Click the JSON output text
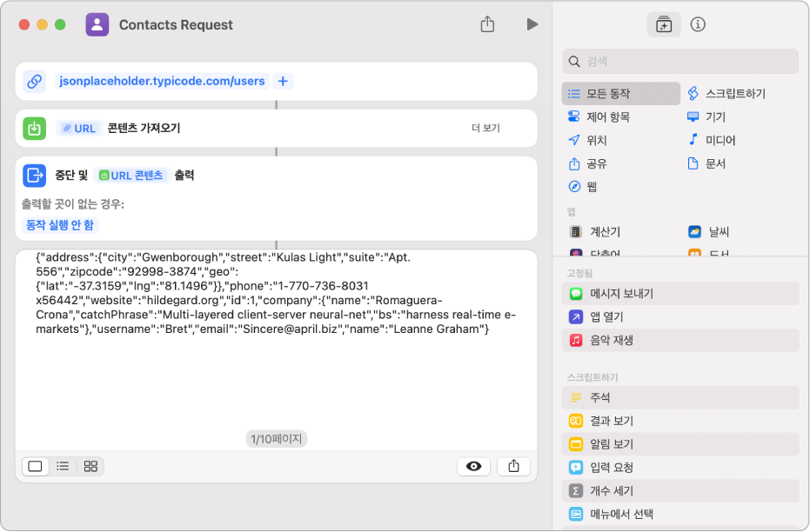Image resolution: width=810 pixels, height=532 pixels. (276, 293)
